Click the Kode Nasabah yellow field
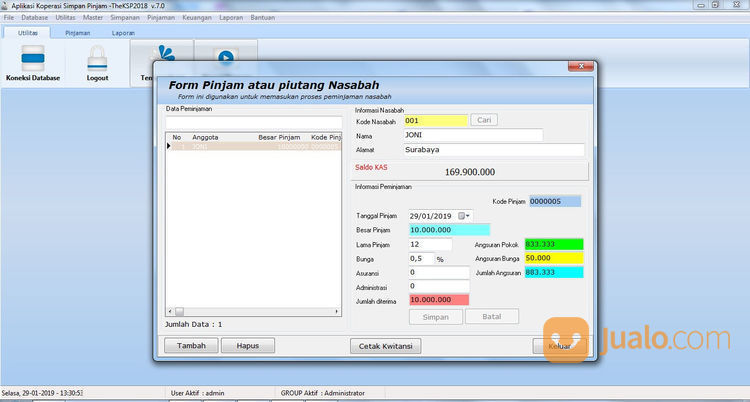Viewport: 750px width, 402px height. [x=436, y=121]
